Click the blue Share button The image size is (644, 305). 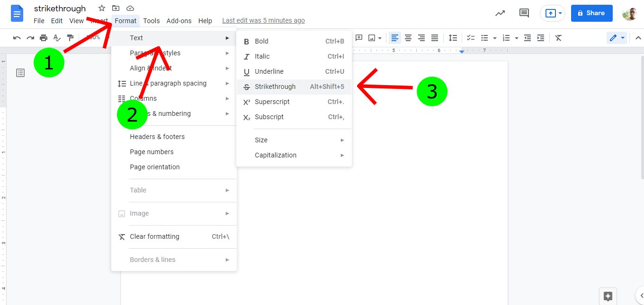[591, 13]
